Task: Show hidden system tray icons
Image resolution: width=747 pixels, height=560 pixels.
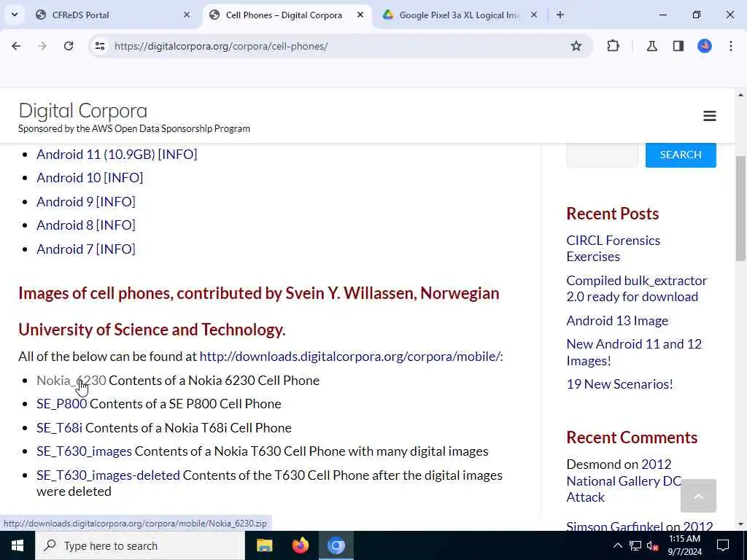Action: [617, 545]
